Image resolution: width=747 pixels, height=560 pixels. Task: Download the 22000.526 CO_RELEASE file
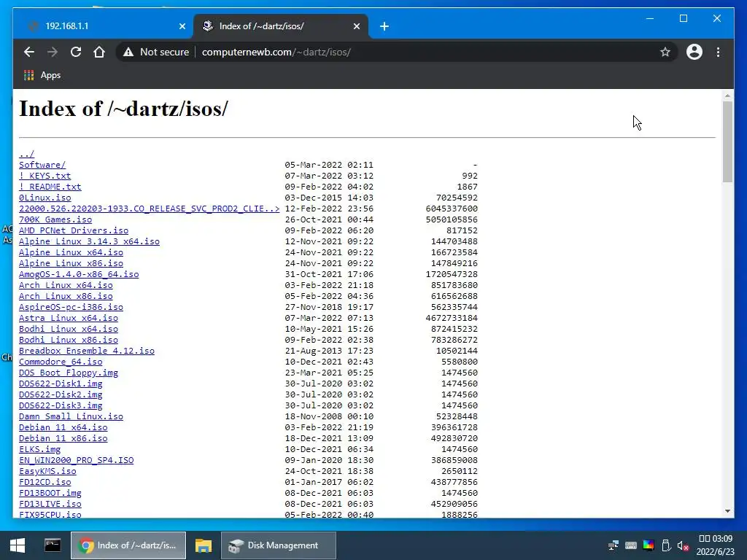point(149,209)
